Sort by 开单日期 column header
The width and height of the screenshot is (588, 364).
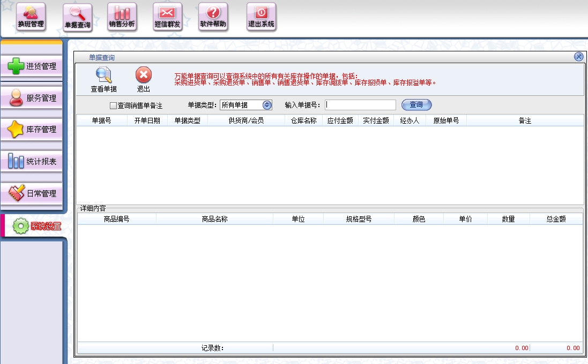147,121
